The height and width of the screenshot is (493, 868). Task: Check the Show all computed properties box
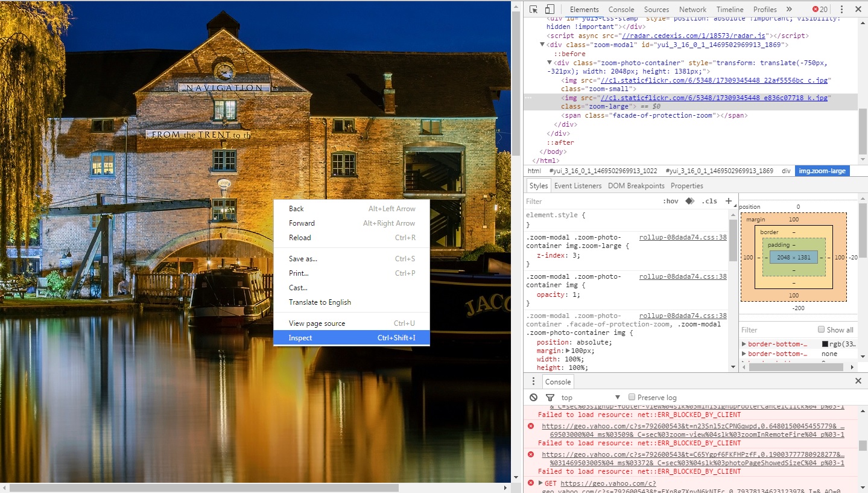click(x=821, y=329)
